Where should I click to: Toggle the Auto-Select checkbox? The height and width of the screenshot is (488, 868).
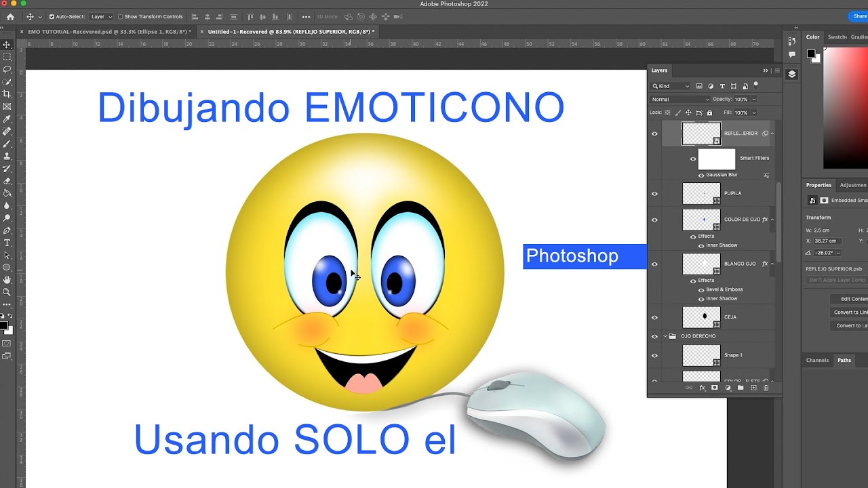pos(52,17)
